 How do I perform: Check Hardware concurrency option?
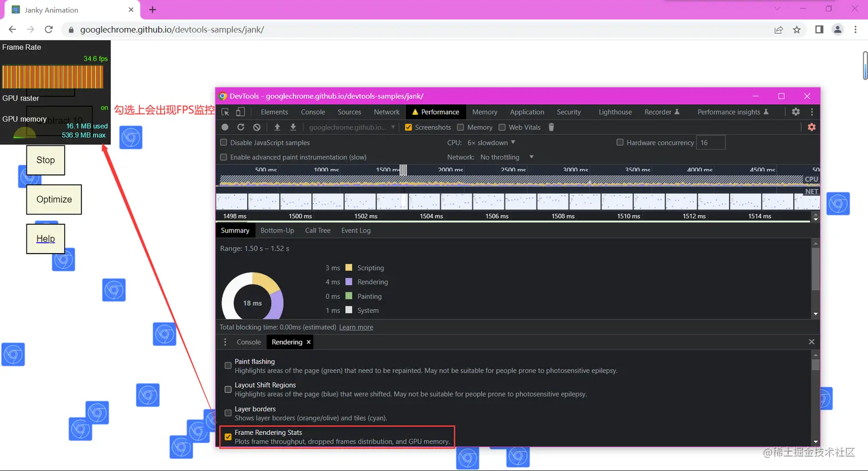tap(620, 142)
